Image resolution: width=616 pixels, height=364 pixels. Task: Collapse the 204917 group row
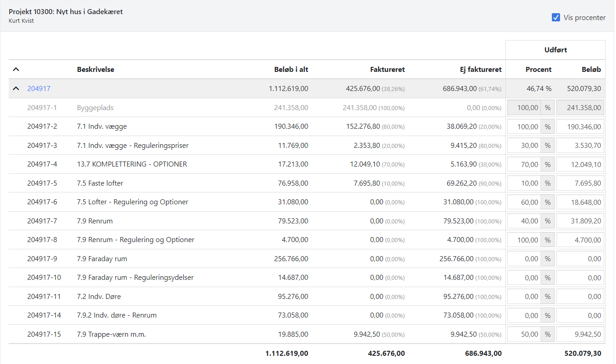pyautogui.click(x=16, y=89)
